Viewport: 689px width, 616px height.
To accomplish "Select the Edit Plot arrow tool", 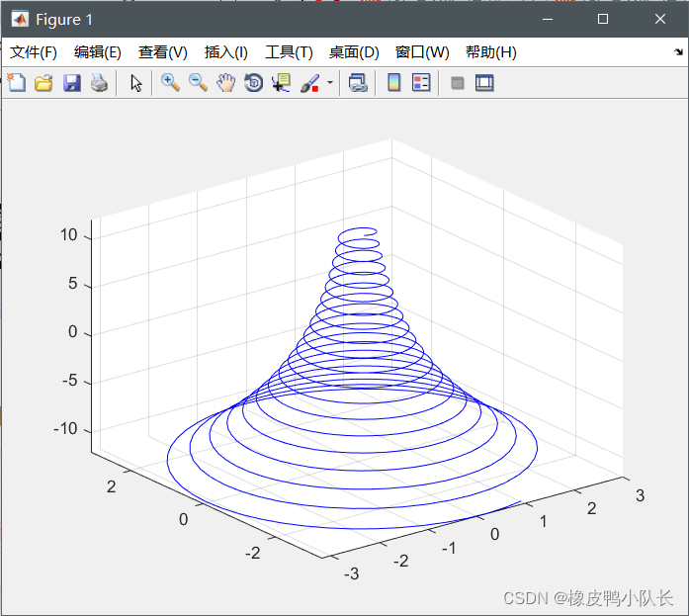I will coord(136,83).
